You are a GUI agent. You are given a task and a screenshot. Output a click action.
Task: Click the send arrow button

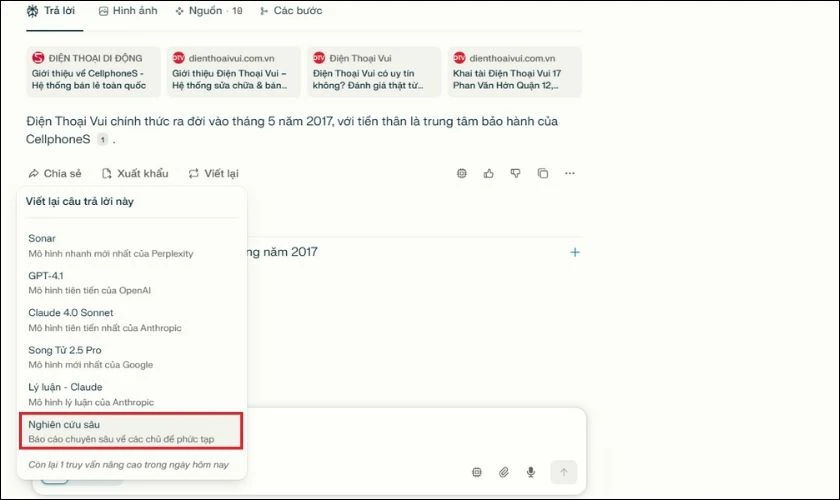pos(564,472)
